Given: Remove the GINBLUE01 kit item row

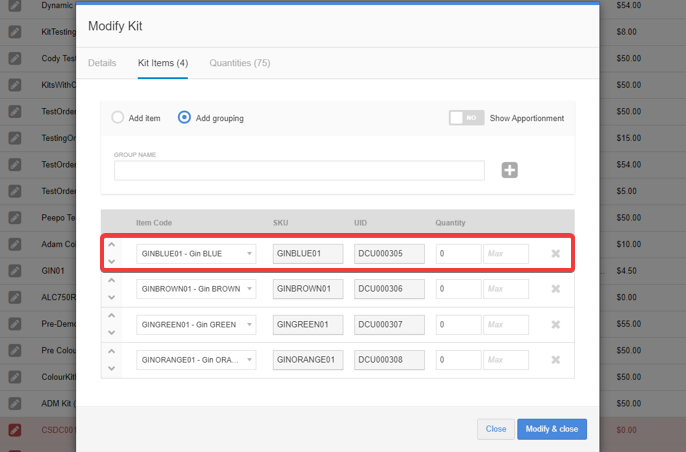Looking at the screenshot, I should click(556, 254).
